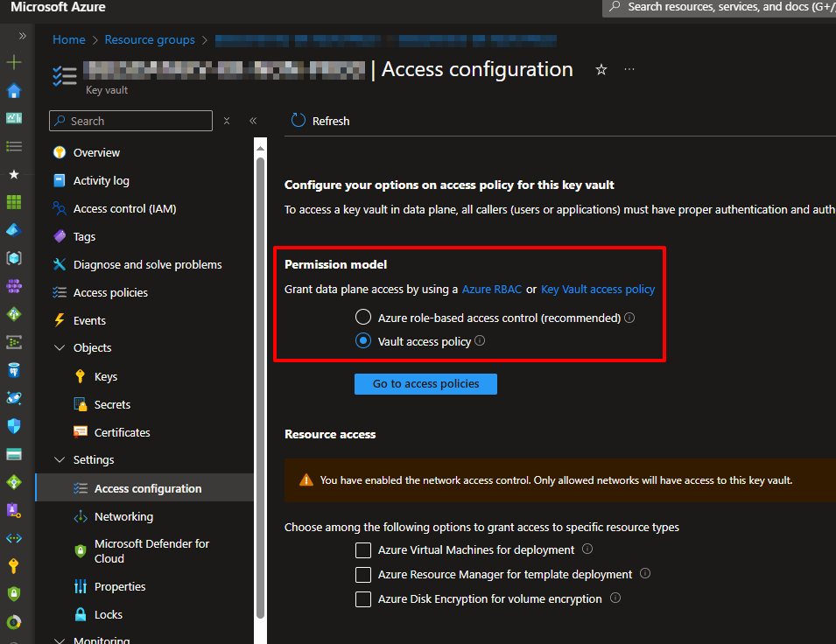
Task: Click the Favorites star in the sidebar
Action: (x=14, y=174)
